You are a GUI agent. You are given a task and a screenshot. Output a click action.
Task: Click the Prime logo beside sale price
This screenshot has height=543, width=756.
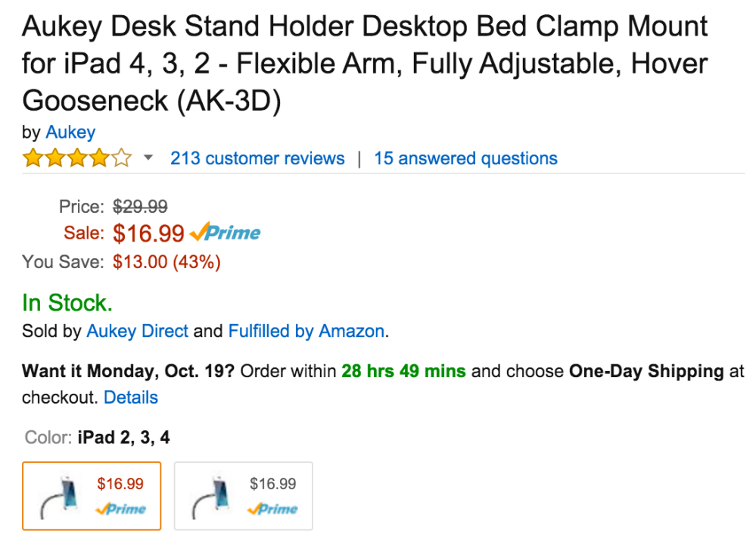tap(226, 233)
